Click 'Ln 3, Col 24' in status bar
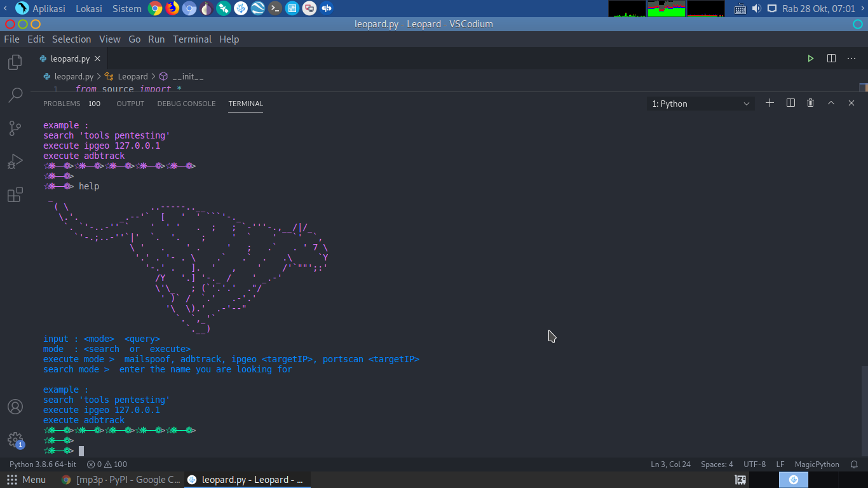This screenshot has height=488, width=868. click(670, 464)
